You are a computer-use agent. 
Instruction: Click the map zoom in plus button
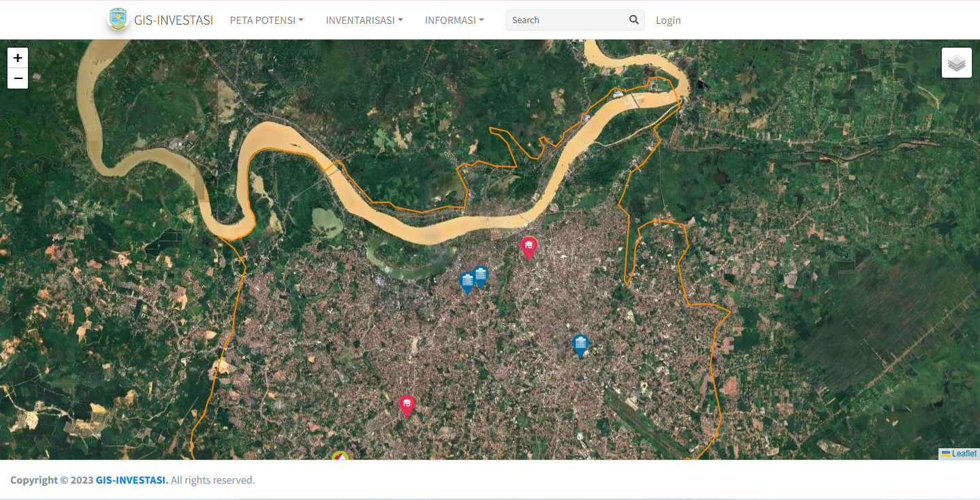(18, 58)
